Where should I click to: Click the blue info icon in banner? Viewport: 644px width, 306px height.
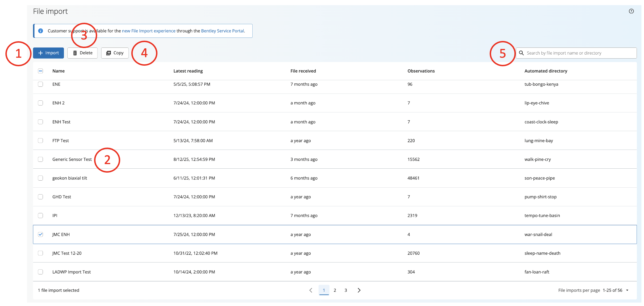(x=41, y=31)
